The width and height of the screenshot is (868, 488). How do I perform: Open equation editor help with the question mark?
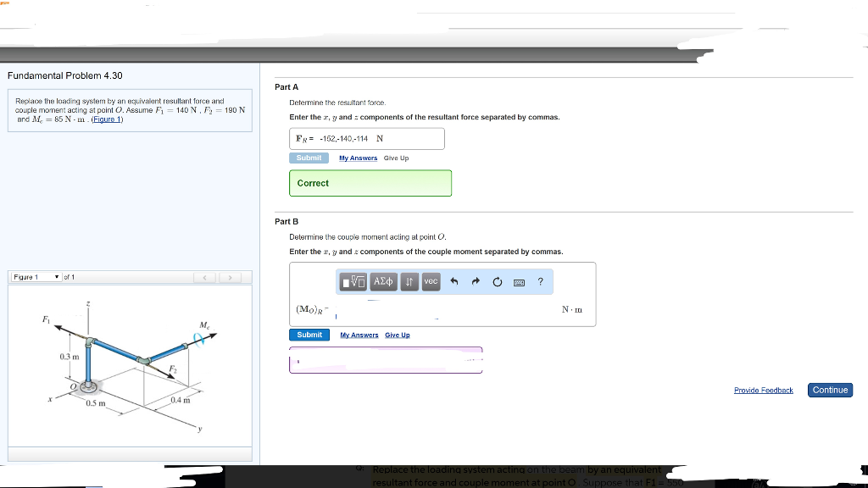540,281
